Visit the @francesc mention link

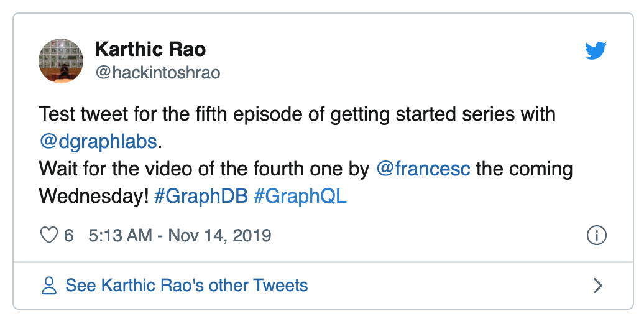tap(423, 169)
